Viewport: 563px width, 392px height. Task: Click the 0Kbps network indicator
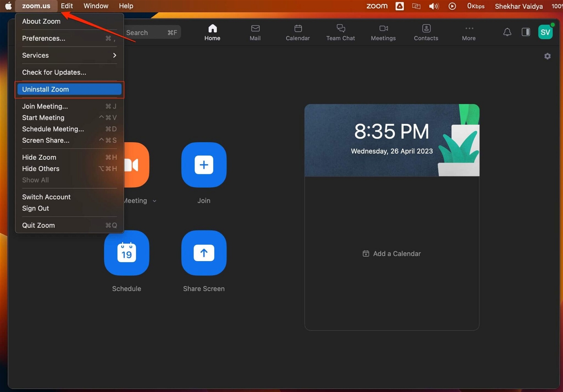476,6
